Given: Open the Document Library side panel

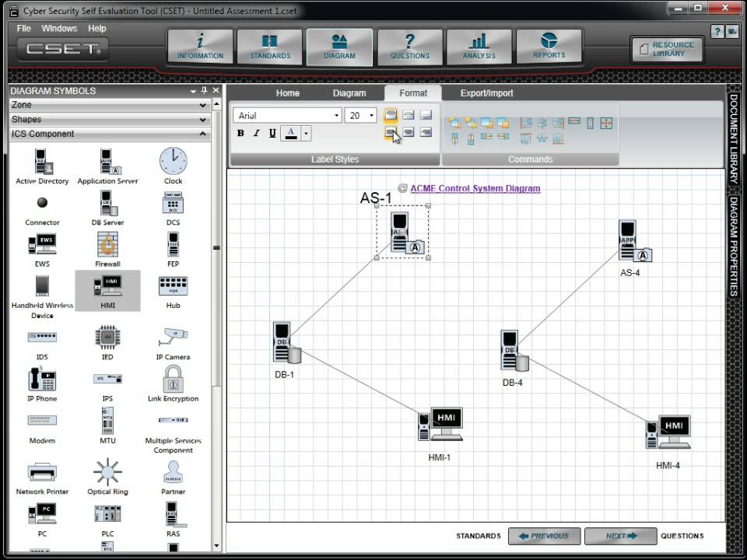Looking at the screenshot, I should (x=734, y=138).
